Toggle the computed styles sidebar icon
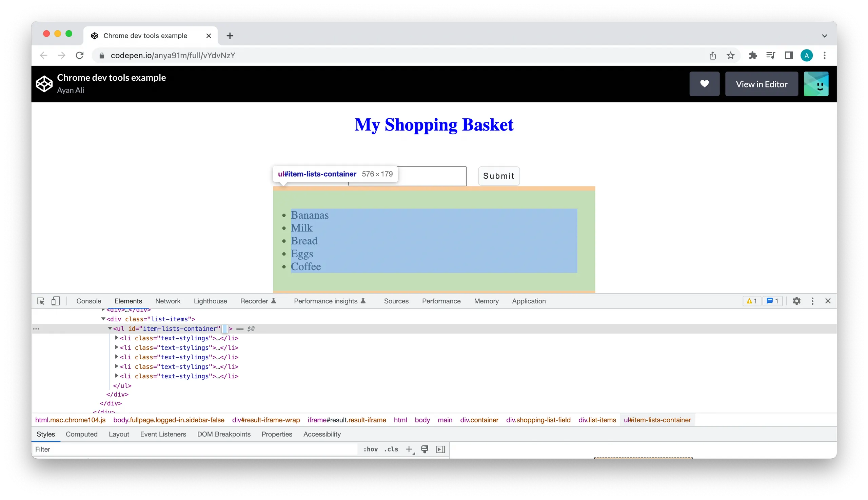Screen dimensions: 868x500 coord(440,449)
